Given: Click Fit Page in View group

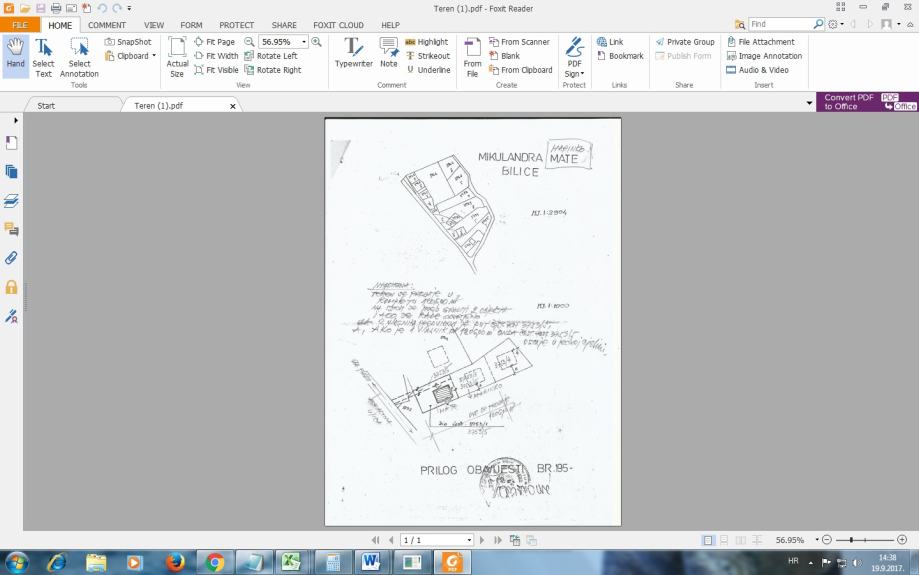Looking at the screenshot, I should click(215, 42).
